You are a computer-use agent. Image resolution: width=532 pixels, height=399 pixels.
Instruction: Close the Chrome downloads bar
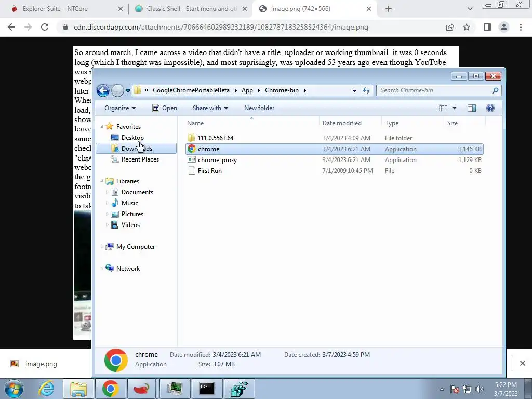tap(523, 363)
